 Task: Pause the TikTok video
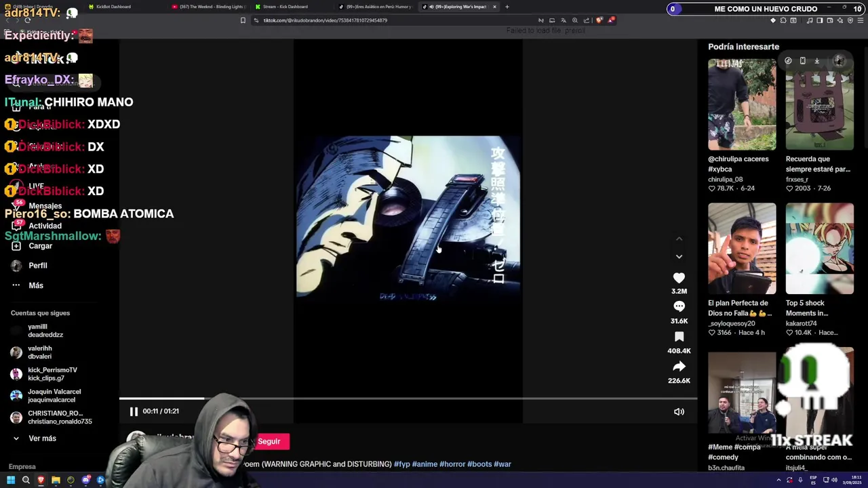click(134, 411)
